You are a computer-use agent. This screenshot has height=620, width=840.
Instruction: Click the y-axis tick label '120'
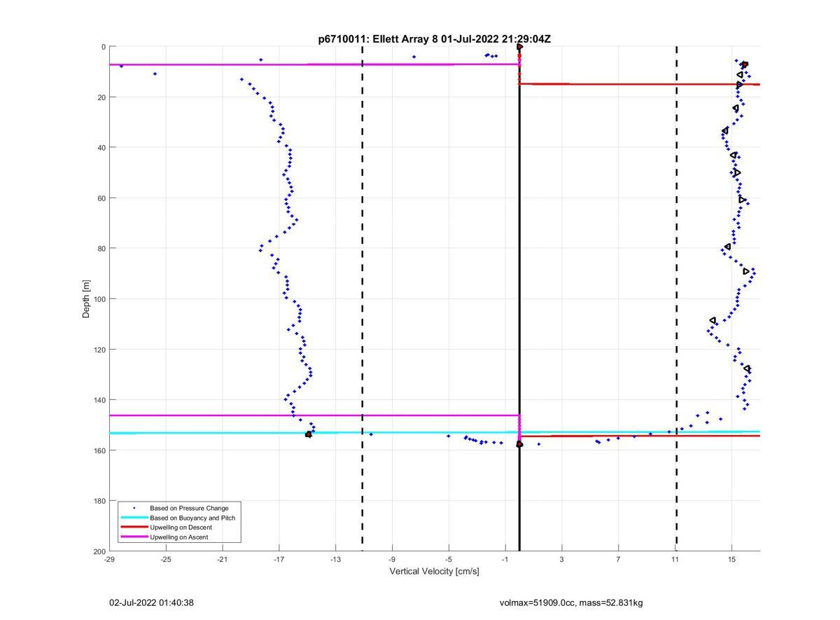click(x=99, y=350)
